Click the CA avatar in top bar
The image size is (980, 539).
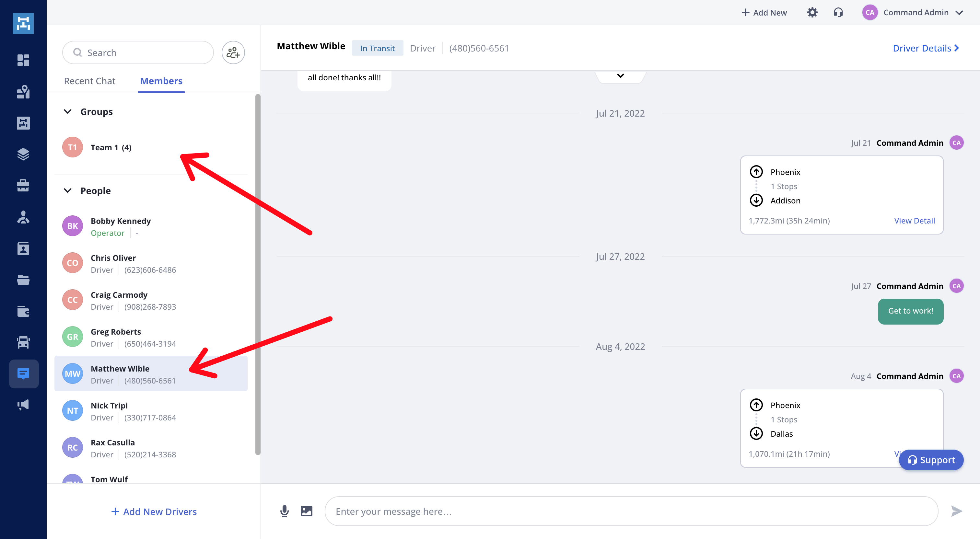[870, 13]
